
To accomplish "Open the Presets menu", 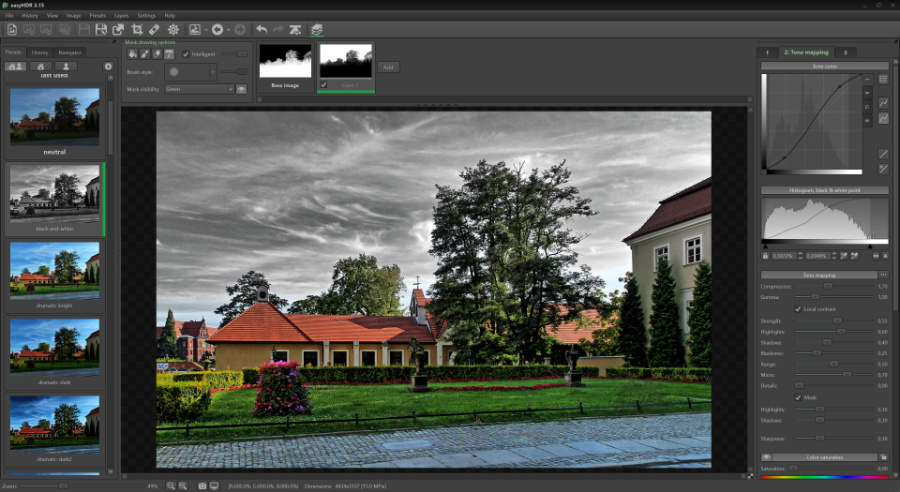I will 98,16.
